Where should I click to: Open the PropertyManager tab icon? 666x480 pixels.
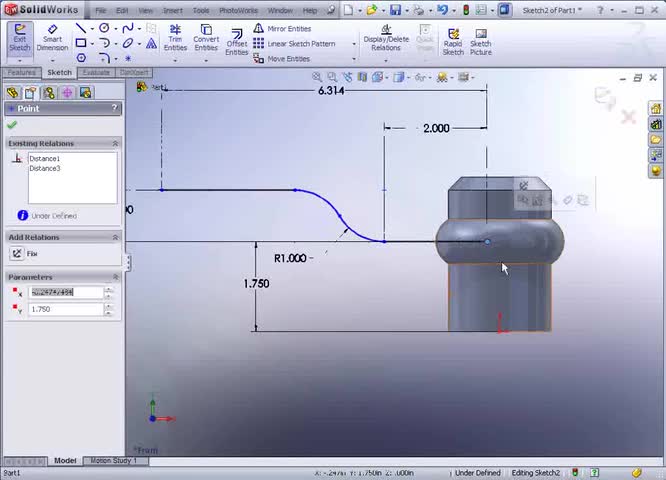click(31, 92)
